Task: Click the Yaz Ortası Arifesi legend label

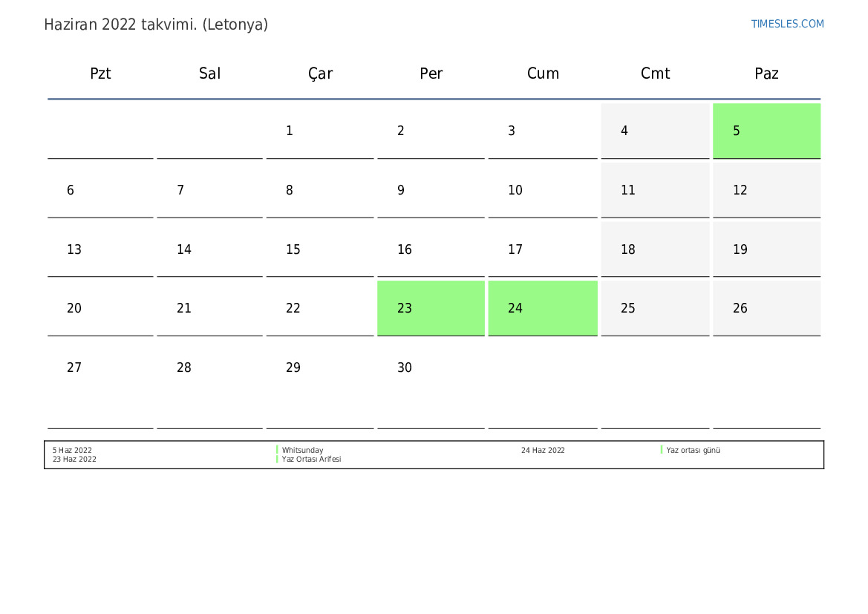Action: (311, 459)
